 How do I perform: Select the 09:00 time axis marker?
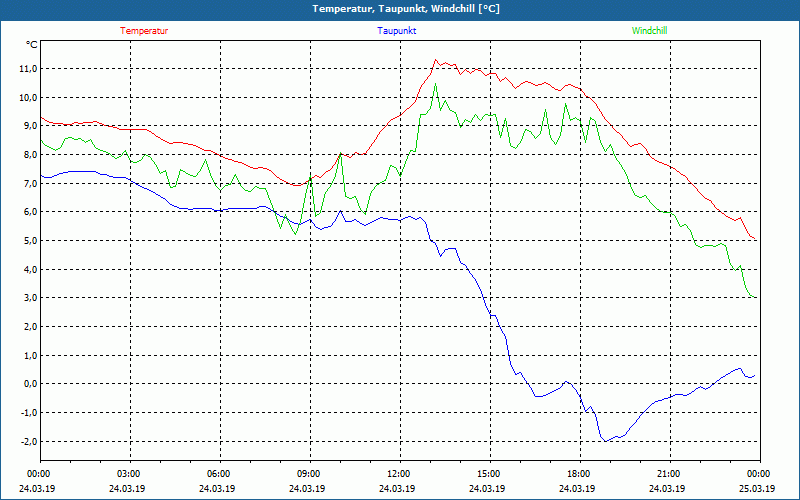[x=309, y=474]
